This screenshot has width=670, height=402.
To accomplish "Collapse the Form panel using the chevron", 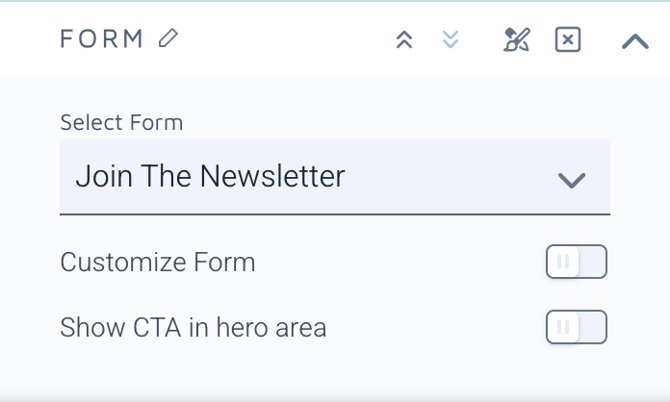I will pos(635,41).
